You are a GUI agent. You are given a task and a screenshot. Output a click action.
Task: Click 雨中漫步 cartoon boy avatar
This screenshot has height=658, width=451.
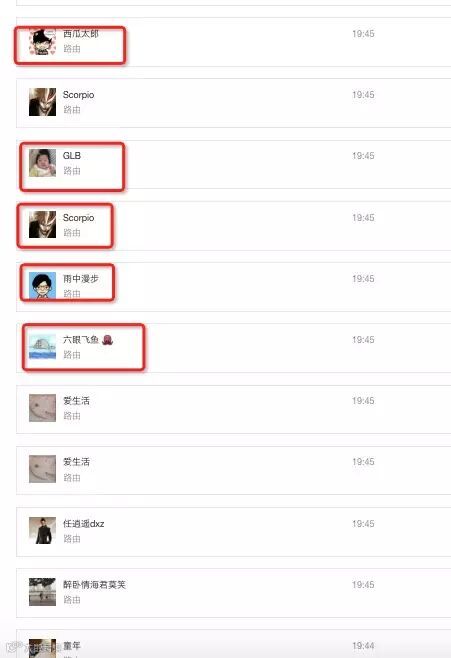(42, 285)
